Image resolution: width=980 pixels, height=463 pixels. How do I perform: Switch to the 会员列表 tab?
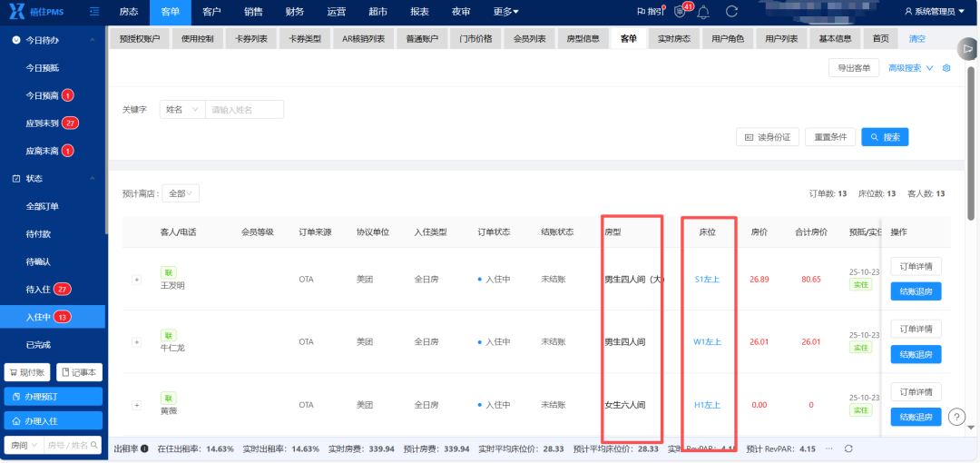click(x=529, y=39)
